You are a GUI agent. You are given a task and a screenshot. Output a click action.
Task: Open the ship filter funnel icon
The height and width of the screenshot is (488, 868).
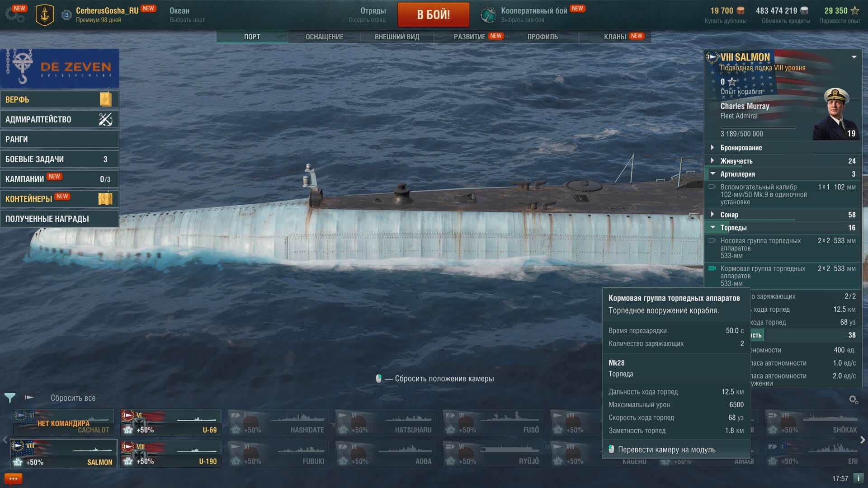pyautogui.click(x=10, y=398)
